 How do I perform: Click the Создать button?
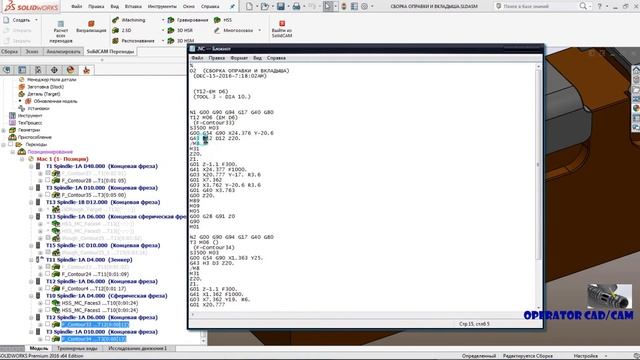click(x=17, y=20)
